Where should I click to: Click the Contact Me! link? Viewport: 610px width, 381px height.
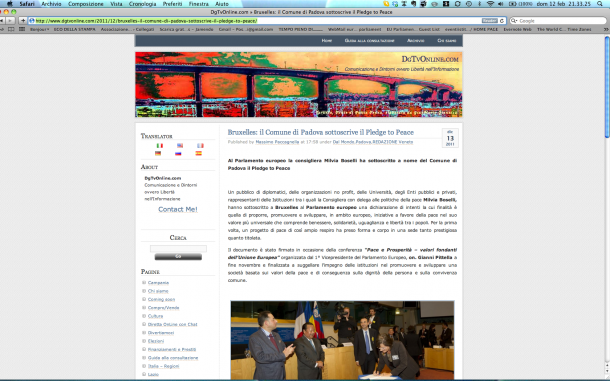(x=178, y=209)
